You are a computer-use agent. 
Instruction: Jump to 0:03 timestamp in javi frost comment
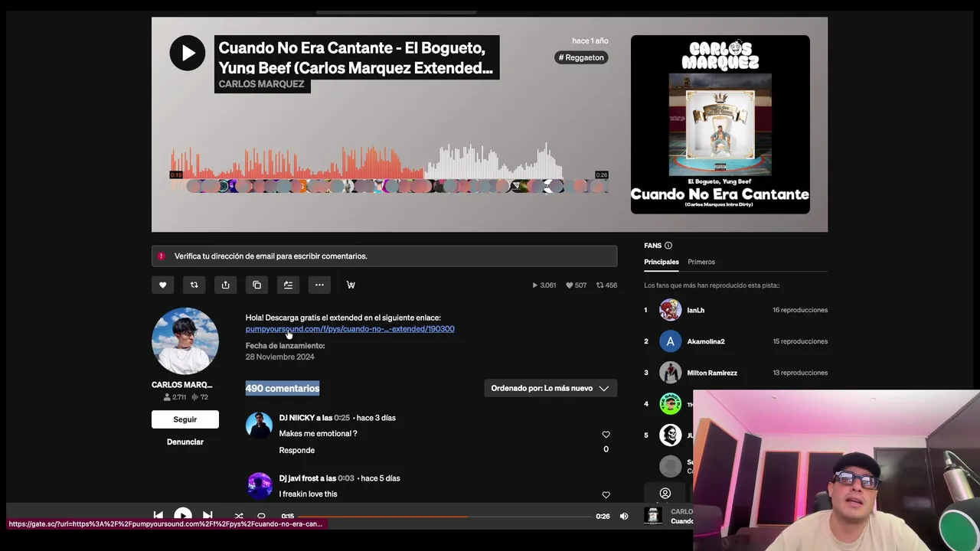tap(346, 478)
